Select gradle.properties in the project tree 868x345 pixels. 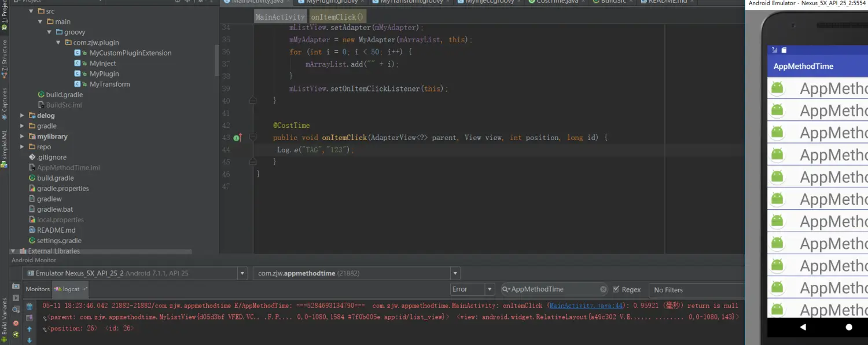point(63,188)
